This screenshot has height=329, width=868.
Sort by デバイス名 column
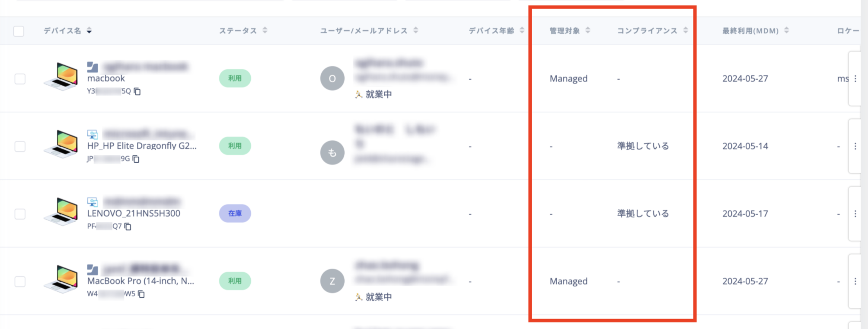pos(89,31)
